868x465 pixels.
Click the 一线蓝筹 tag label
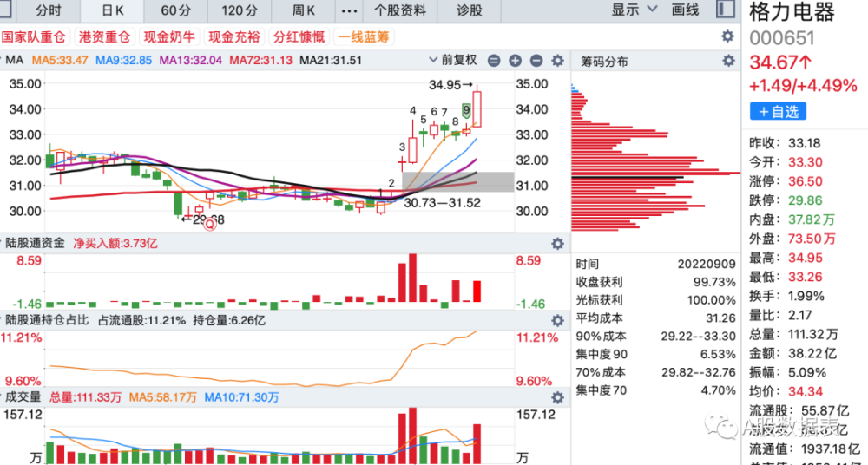pos(364,37)
